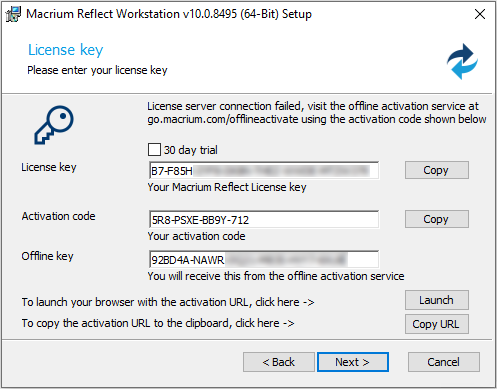Click the blue key icon
Image resolution: width=497 pixels, height=389 pixels.
point(54,125)
